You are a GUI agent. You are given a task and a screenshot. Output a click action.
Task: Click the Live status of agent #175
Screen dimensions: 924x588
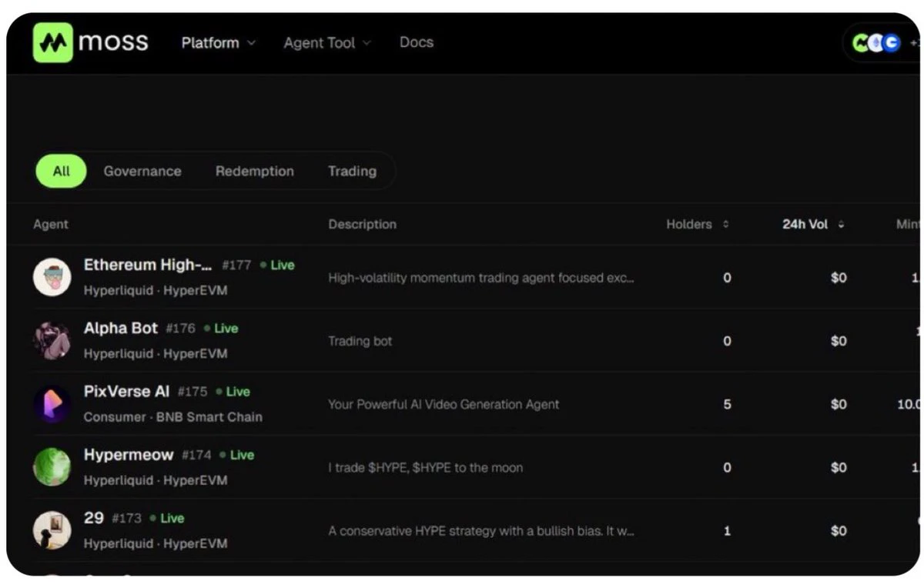(233, 391)
